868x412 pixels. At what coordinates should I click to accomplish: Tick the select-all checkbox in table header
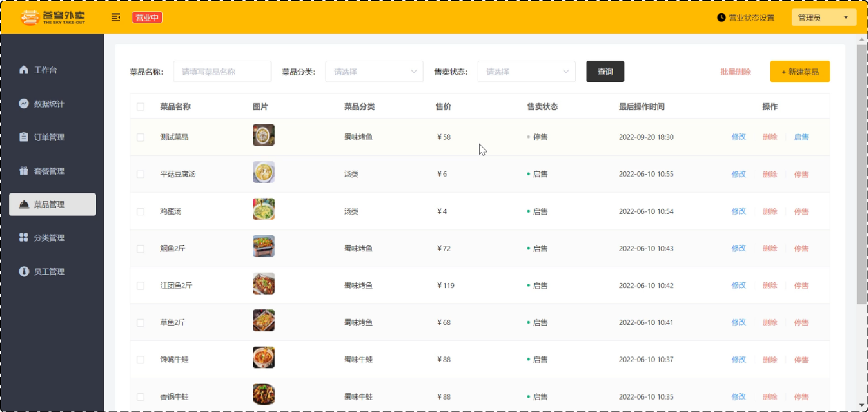pyautogui.click(x=141, y=107)
